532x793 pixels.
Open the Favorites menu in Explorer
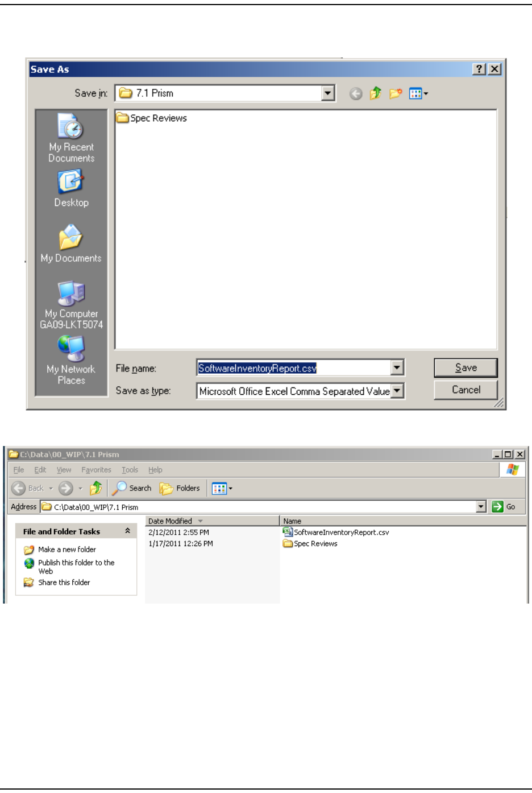[x=96, y=470]
